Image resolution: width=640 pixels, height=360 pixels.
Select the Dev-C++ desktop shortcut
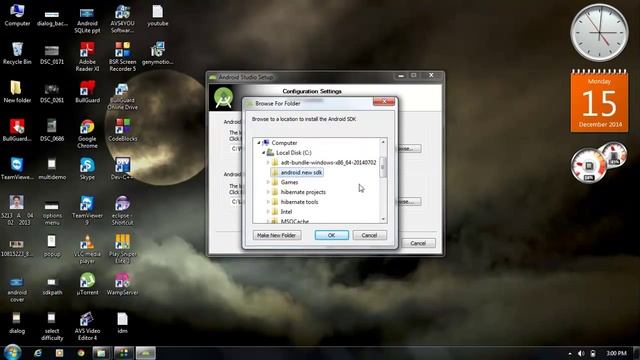(122, 169)
